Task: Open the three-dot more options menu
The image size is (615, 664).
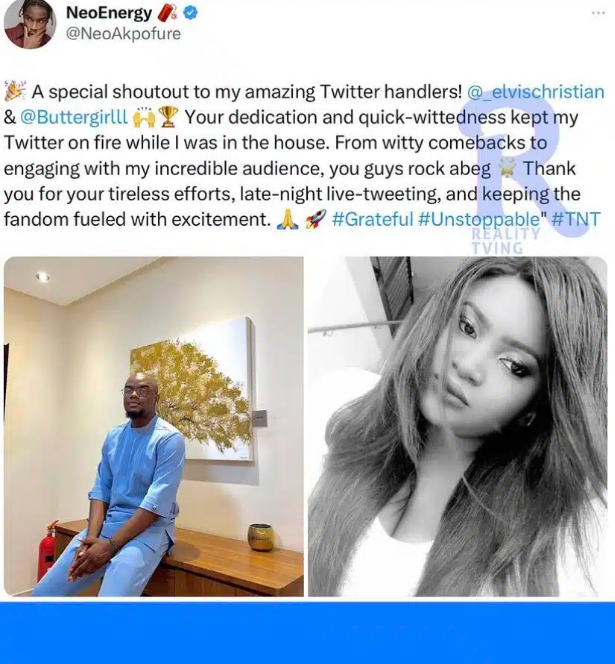Action: [x=598, y=13]
